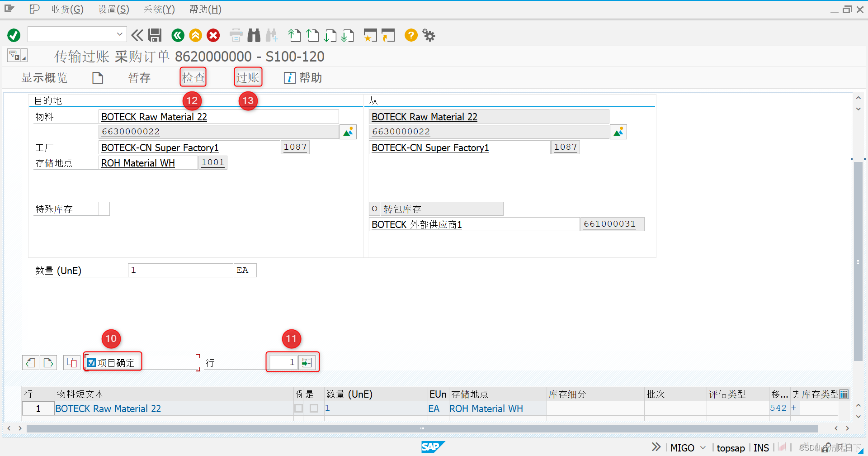Click the Generate Shortcut icon

point(388,35)
